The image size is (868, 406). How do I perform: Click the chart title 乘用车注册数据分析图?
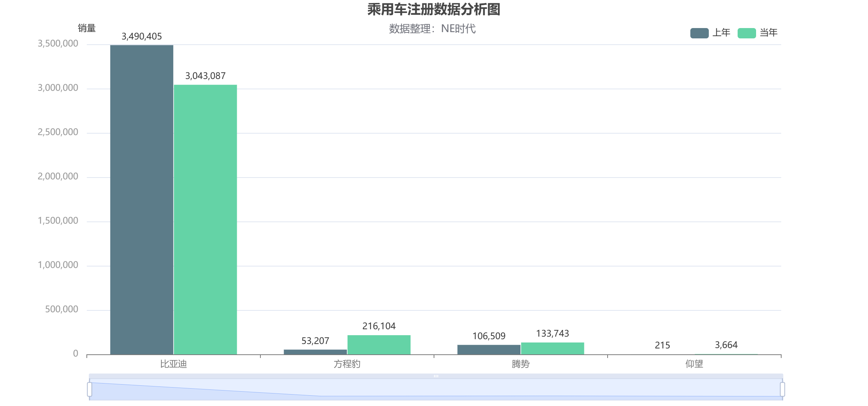434,10
